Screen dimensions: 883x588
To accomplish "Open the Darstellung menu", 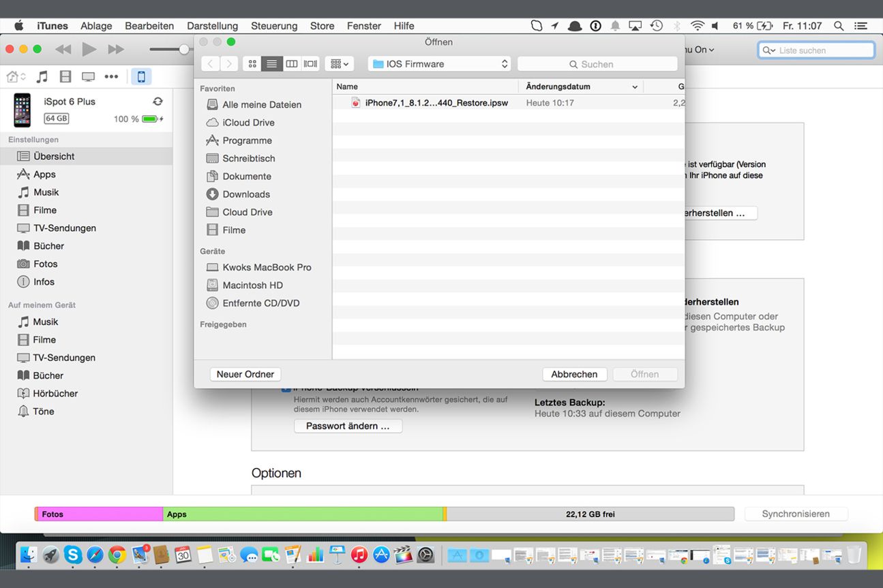I will pos(212,26).
